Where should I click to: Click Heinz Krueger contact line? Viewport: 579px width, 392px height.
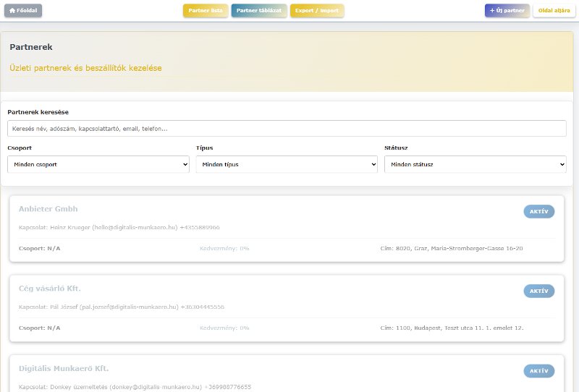(119, 227)
